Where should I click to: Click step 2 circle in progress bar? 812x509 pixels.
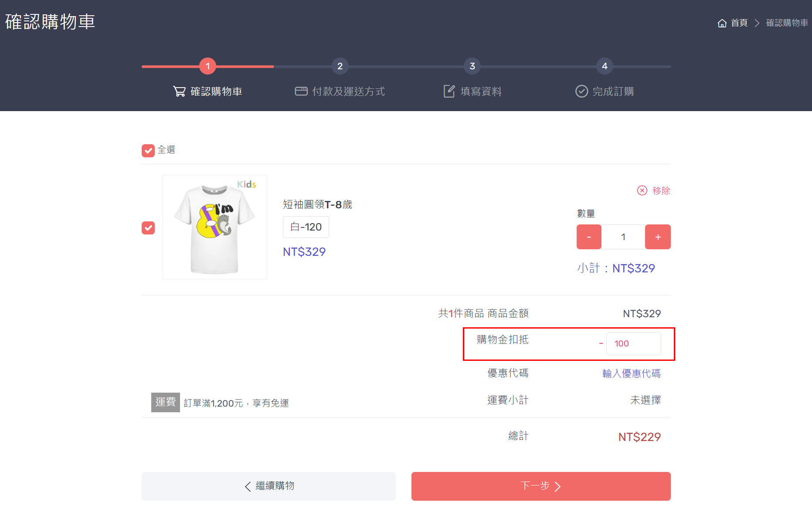(340, 66)
